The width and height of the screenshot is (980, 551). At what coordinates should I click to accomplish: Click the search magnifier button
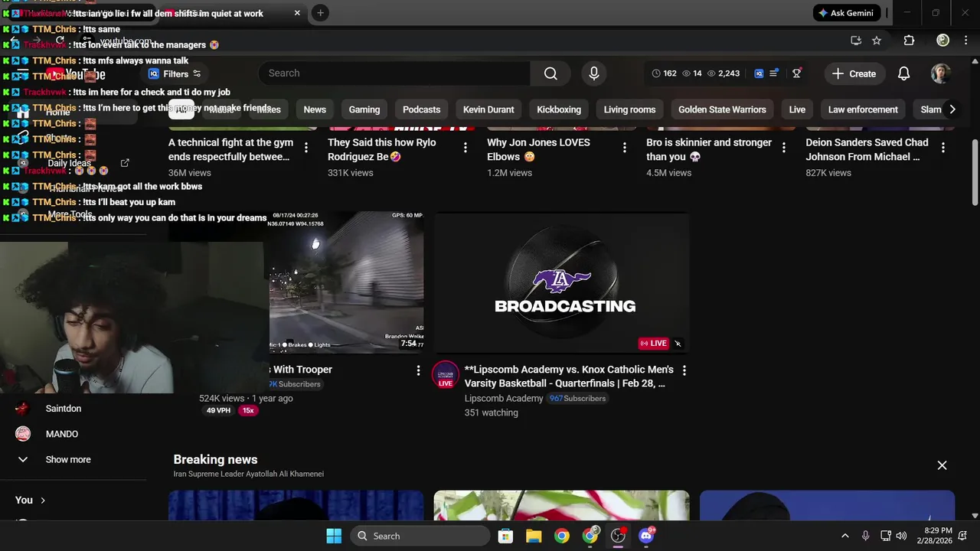(x=550, y=73)
